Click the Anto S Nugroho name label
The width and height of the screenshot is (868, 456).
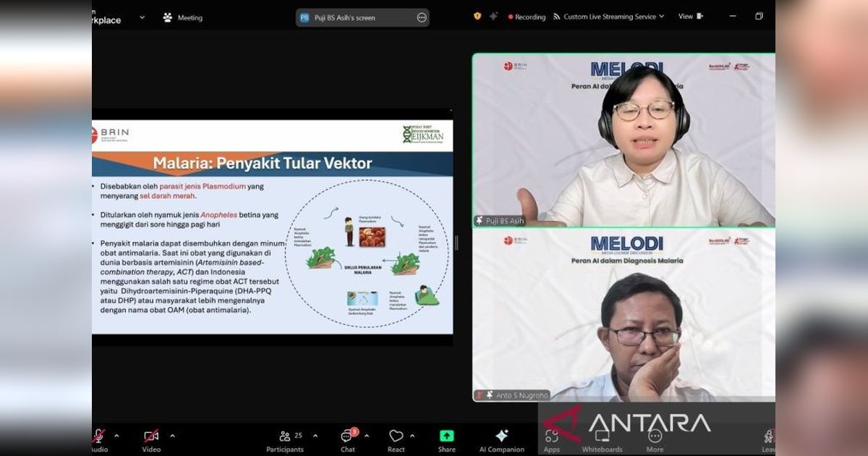(x=522, y=395)
